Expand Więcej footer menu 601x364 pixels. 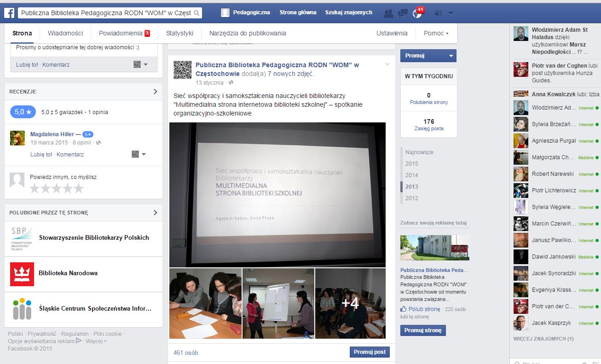point(96,341)
